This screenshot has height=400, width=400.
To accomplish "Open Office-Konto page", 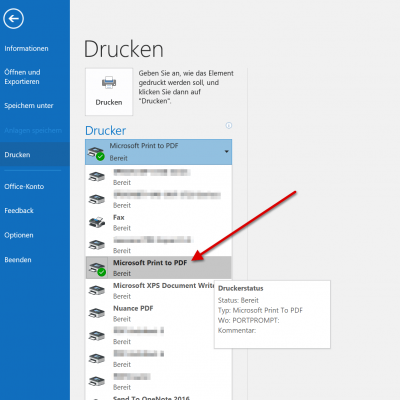I will (x=24, y=186).
